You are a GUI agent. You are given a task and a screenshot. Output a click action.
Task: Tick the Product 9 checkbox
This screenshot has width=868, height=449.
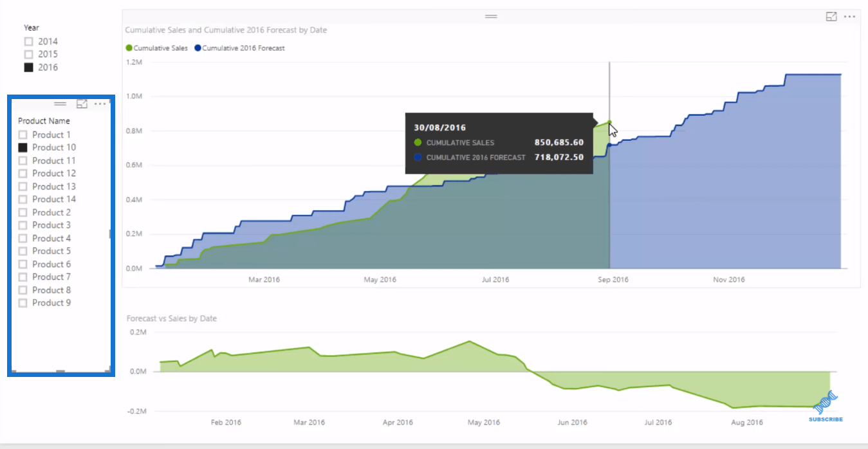23,303
